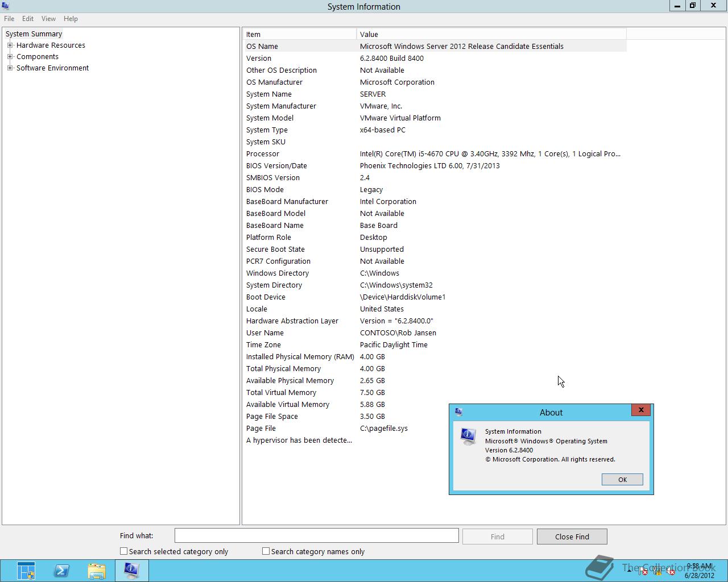
Task: Select the Boot Device row
Action: [x=435, y=297]
